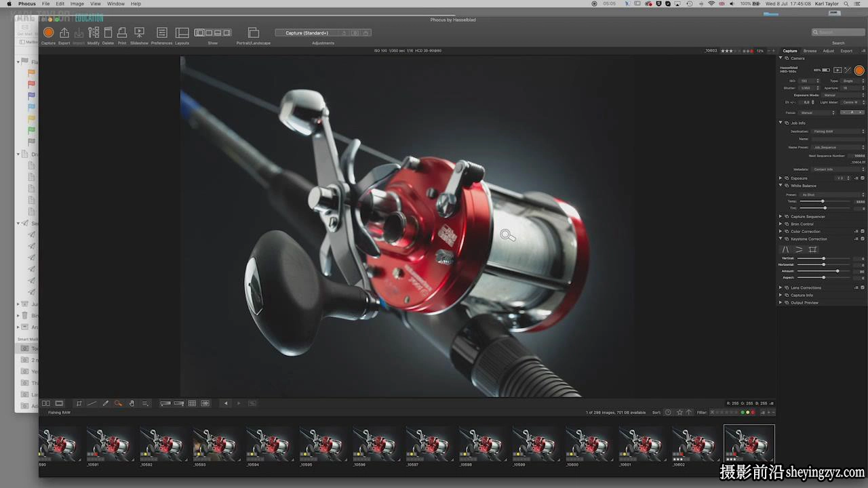Open the Window menu
Screen dimensions: 868x488
pos(116,4)
